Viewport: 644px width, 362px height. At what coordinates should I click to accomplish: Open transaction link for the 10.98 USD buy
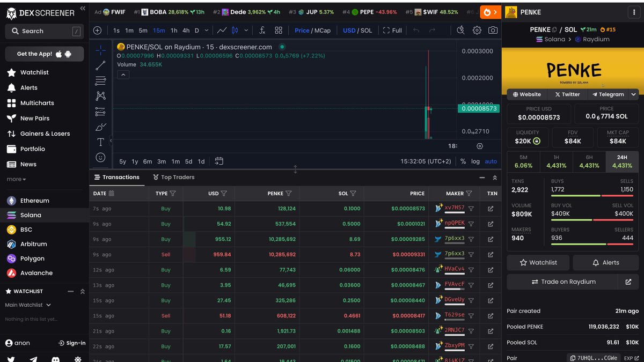pos(491,209)
